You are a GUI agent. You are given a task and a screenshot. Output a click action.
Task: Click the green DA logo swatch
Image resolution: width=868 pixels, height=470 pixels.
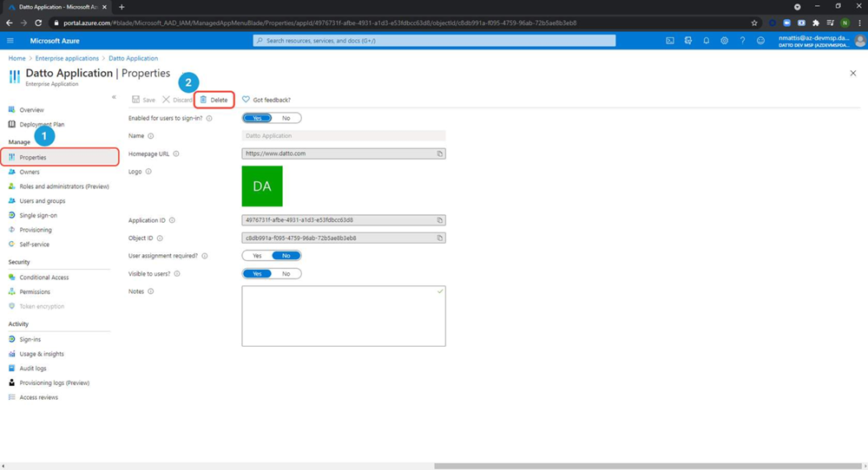[262, 186]
